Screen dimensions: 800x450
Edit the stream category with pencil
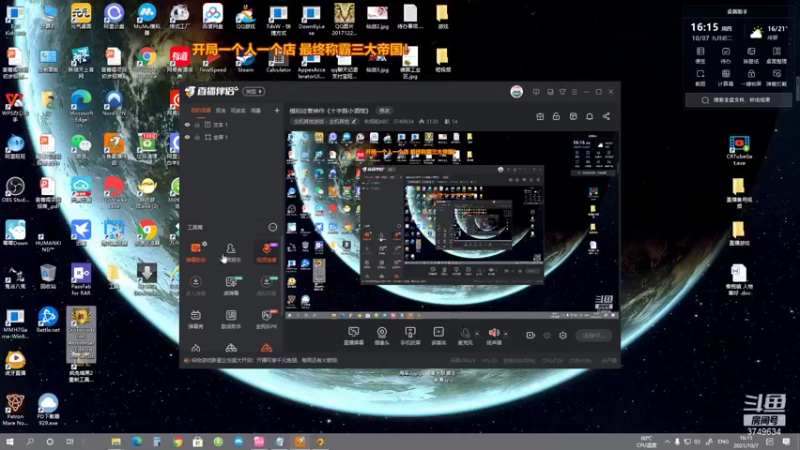pos(354,121)
